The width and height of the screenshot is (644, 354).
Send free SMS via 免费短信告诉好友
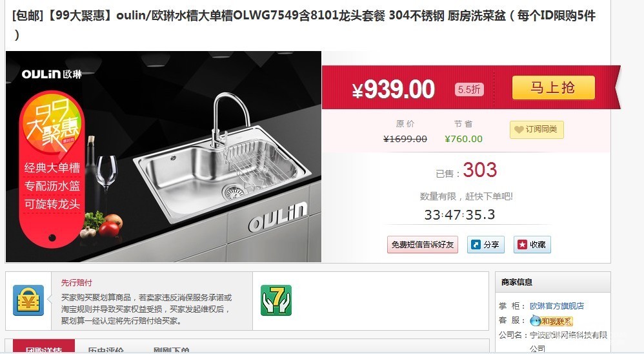point(422,245)
